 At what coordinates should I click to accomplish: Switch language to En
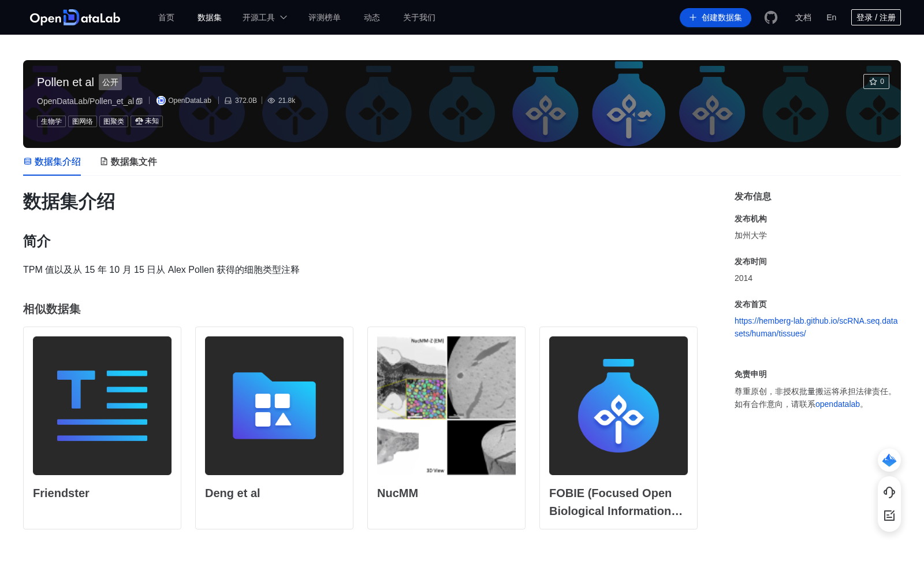tap(832, 17)
